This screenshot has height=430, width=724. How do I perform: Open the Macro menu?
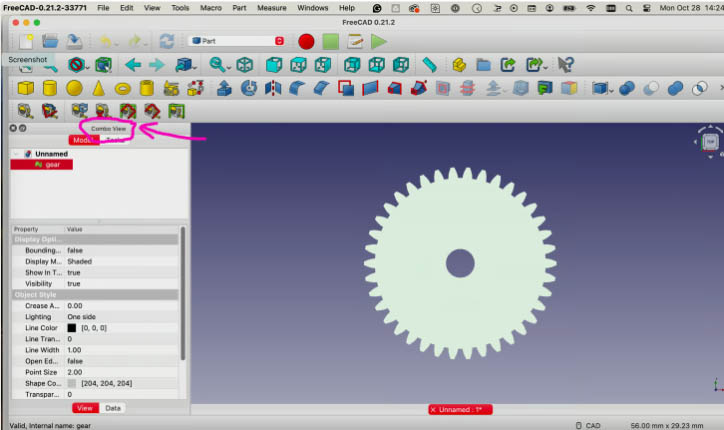coord(211,8)
